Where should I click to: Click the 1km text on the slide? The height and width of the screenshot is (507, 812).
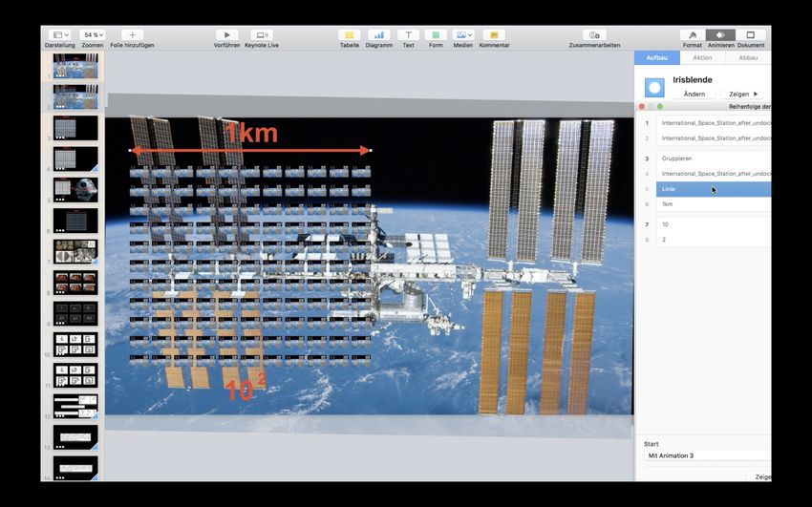[x=251, y=134]
